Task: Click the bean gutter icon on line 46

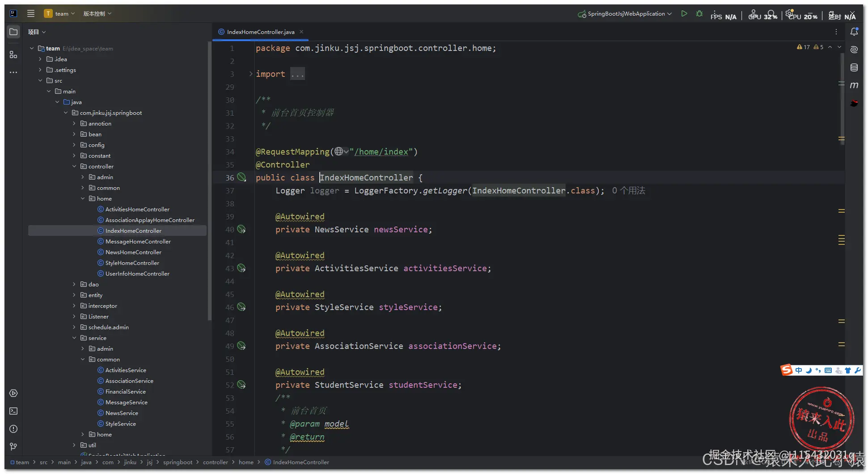Action: tap(241, 307)
